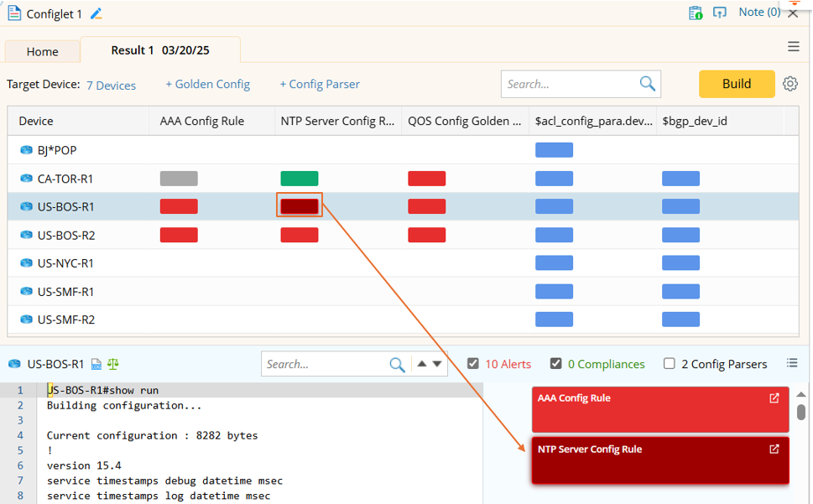This screenshot has height=504, width=813.
Task: Click blue acl_config swatch for US-SMF-R1
Action: [555, 292]
